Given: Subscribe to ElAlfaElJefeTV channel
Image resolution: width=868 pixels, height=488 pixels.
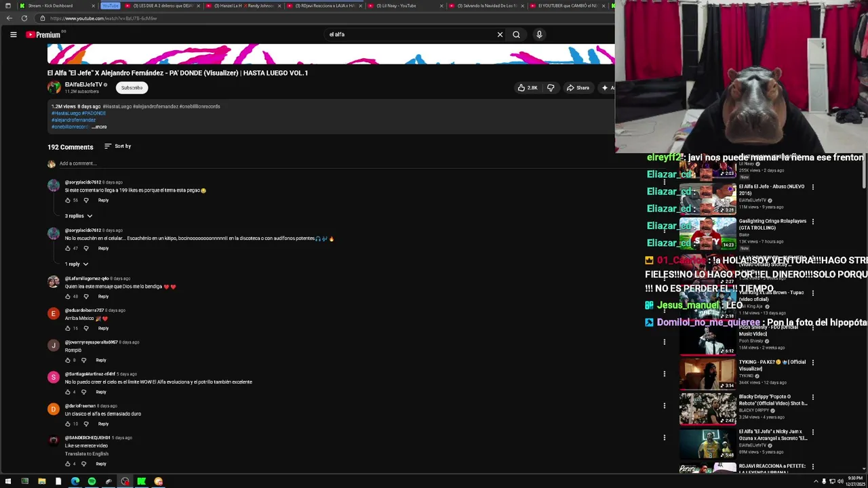Looking at the screenshot, I should [132, 87].
